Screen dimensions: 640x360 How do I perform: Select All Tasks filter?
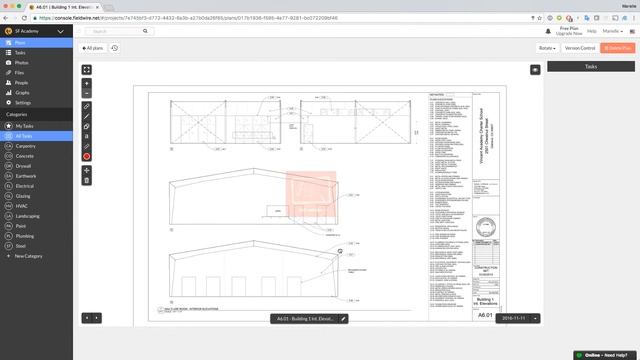[36, 136]
